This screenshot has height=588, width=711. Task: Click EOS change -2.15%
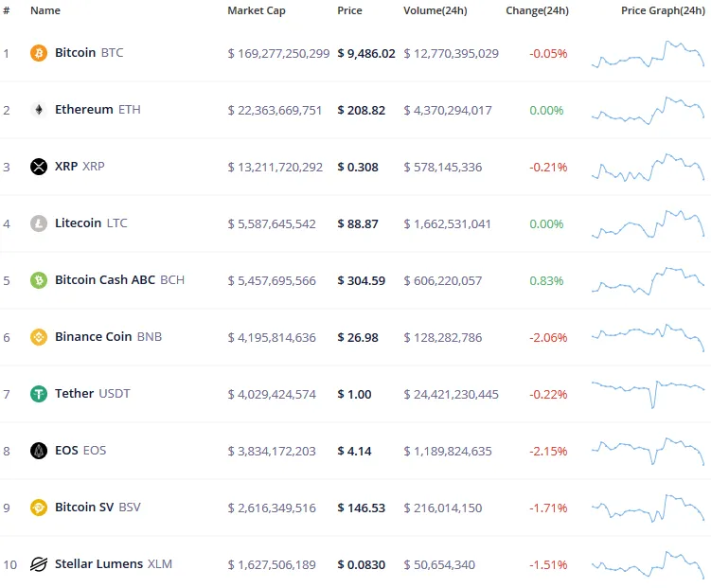click(x=548, y=451)
